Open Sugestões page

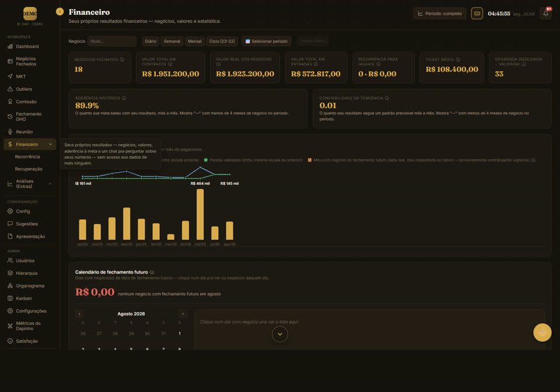[30, 224]
